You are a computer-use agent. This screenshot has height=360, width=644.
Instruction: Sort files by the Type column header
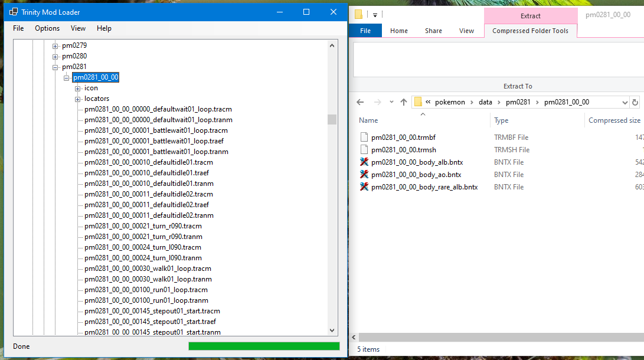coord(501,120)
